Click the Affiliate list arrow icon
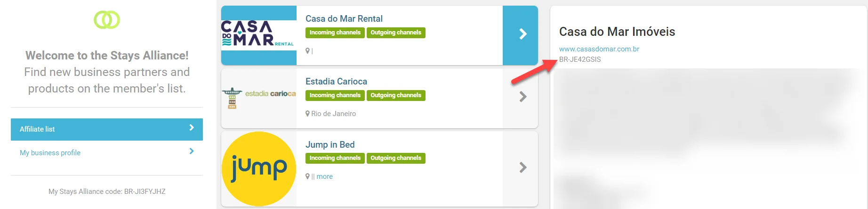 (191, 127)
